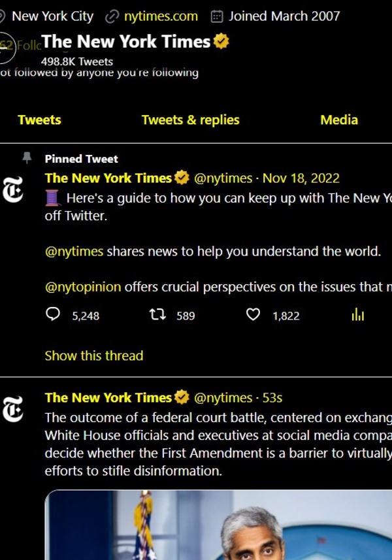The height and width of the screenshot is (560, 392).
Task: Select the Media tab
Action: (x=339, y=120)
